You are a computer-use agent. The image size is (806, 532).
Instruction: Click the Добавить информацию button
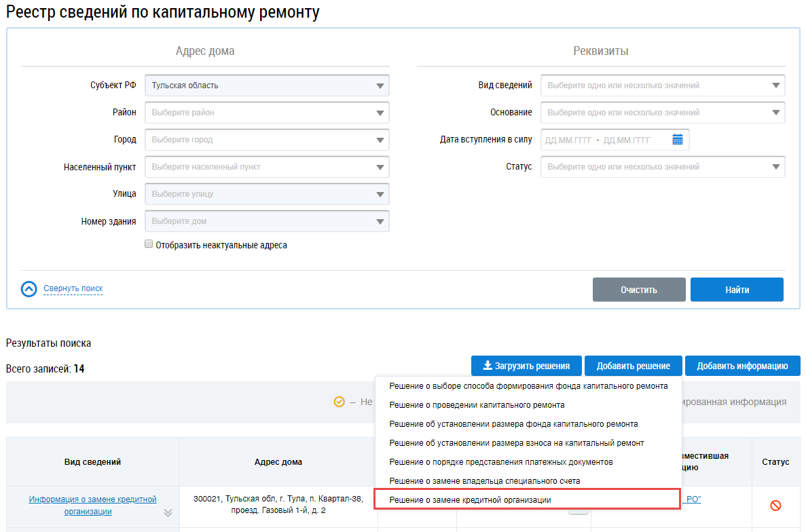coord(742,366)
